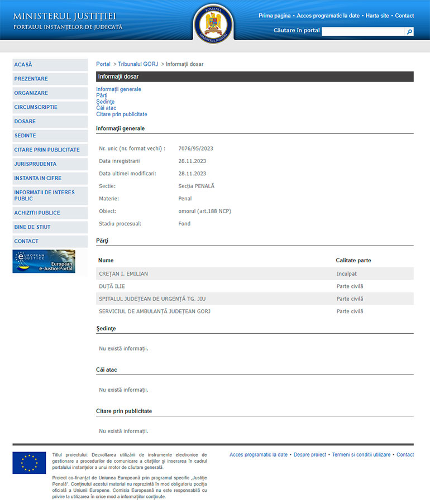Screen dimensions: 430x504
Task: Open the Contact link in the header
Action: (x=404, y=16)
